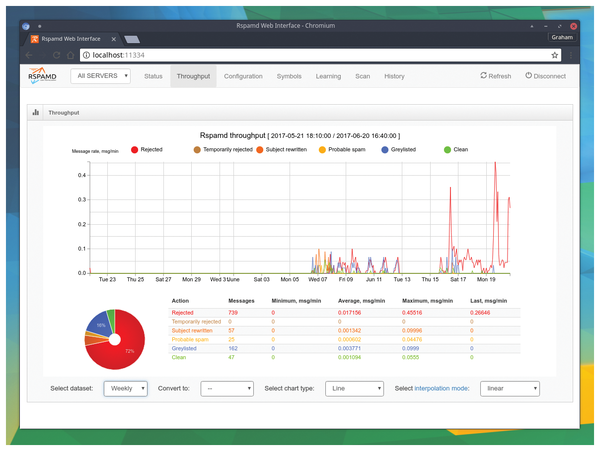Open the Configuration tab
Screen dimensions: 600x451
[x=243, y=76]
